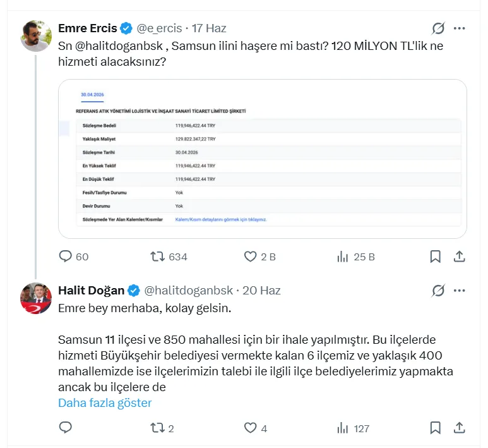Viewport: 488px width, 448px height.
Task: Bookmark Halit Doğan's reply
Action: point(435,428)
